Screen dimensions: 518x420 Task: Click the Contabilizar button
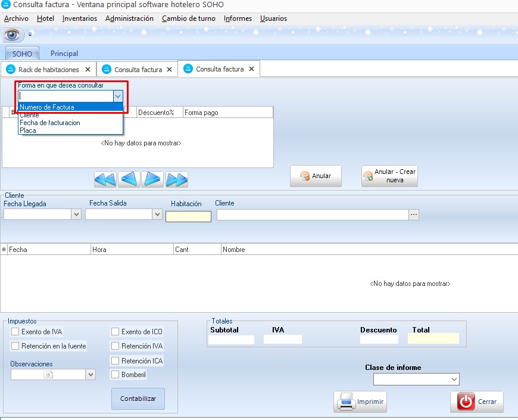138,399
